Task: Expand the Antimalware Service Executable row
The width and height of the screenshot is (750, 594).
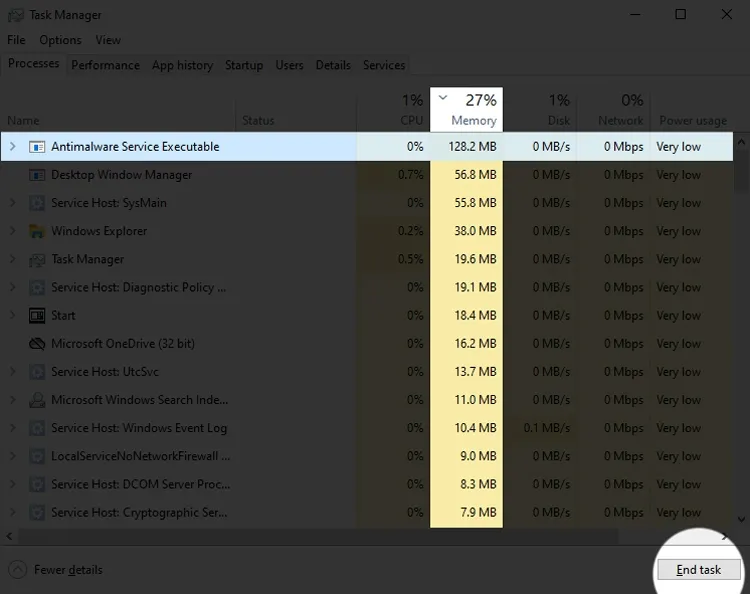Action: [12, 147]
